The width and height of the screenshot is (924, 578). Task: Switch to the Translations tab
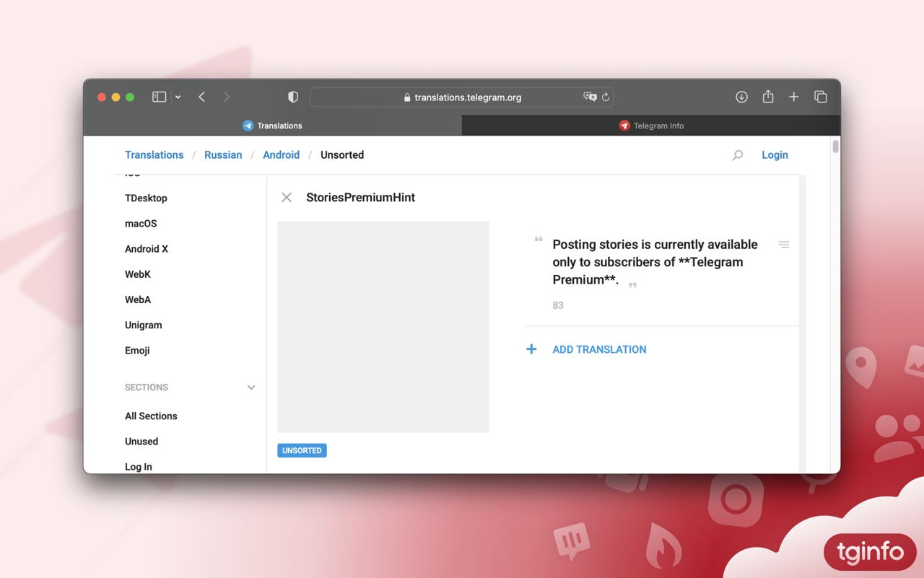[272, 126]
